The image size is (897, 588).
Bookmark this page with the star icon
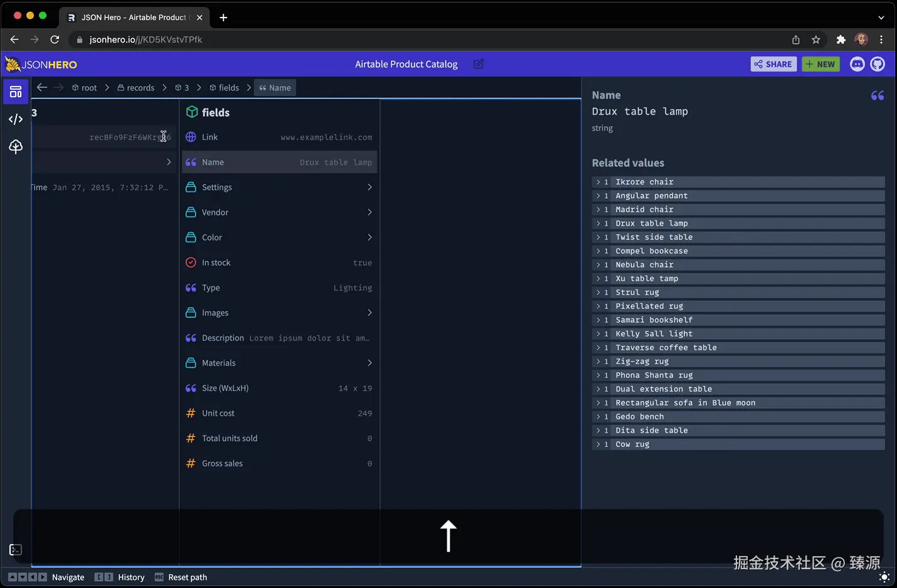point(816,39)
